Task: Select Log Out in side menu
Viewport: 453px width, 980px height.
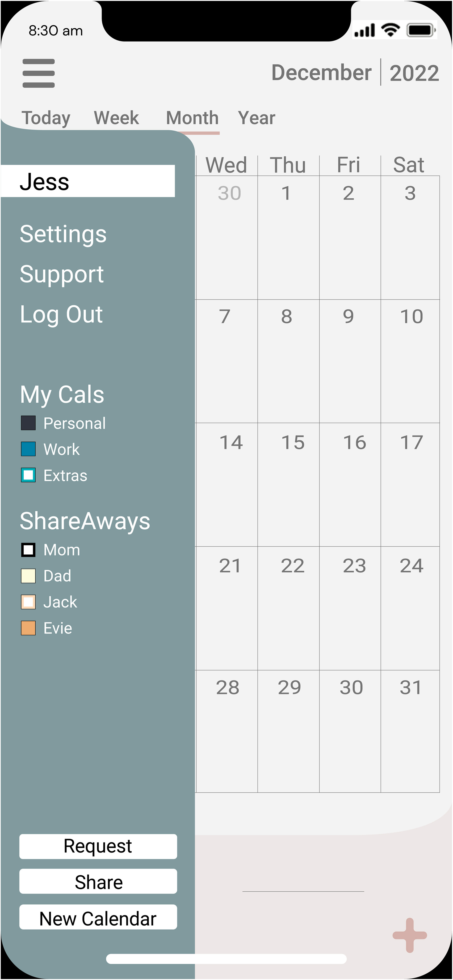Action: [x=61, y=314]
